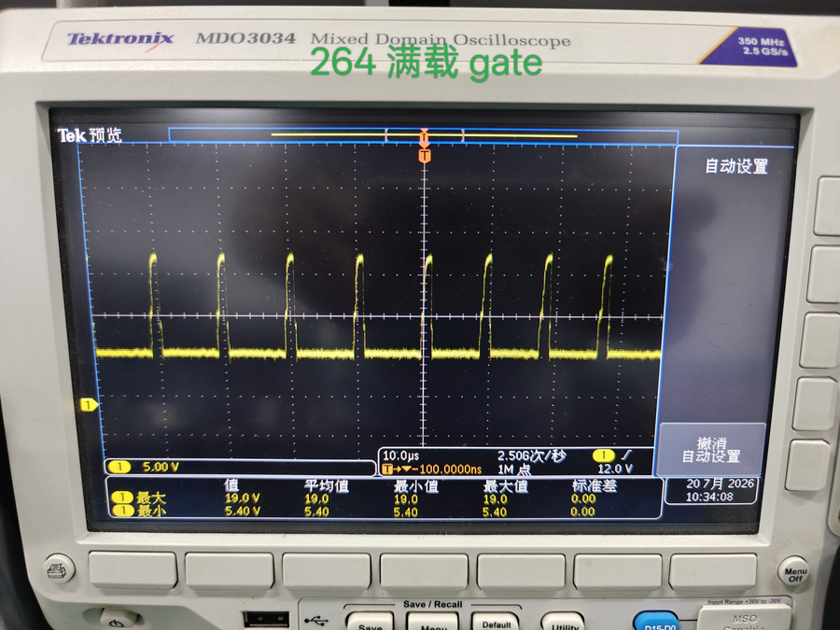Tap the 19.0 V max value
Screen dimensions: 840x630
tap(242, 498)
